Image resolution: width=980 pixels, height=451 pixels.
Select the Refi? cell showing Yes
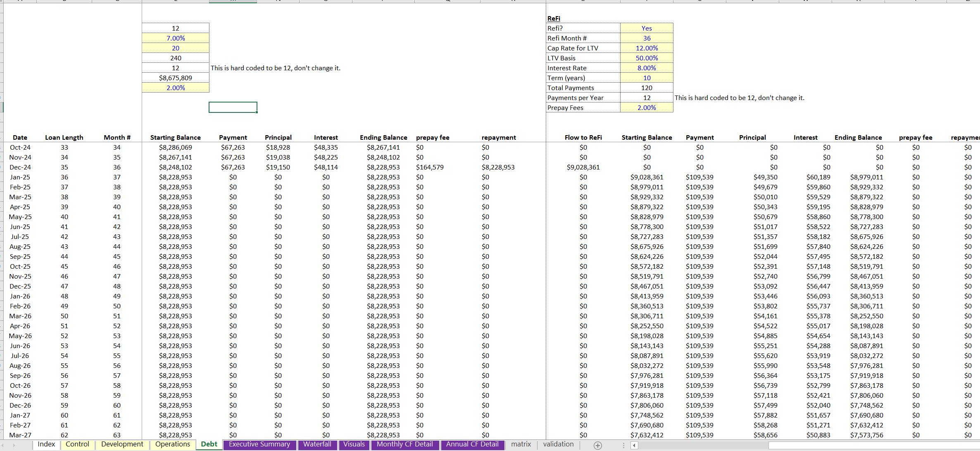point(647,28)
